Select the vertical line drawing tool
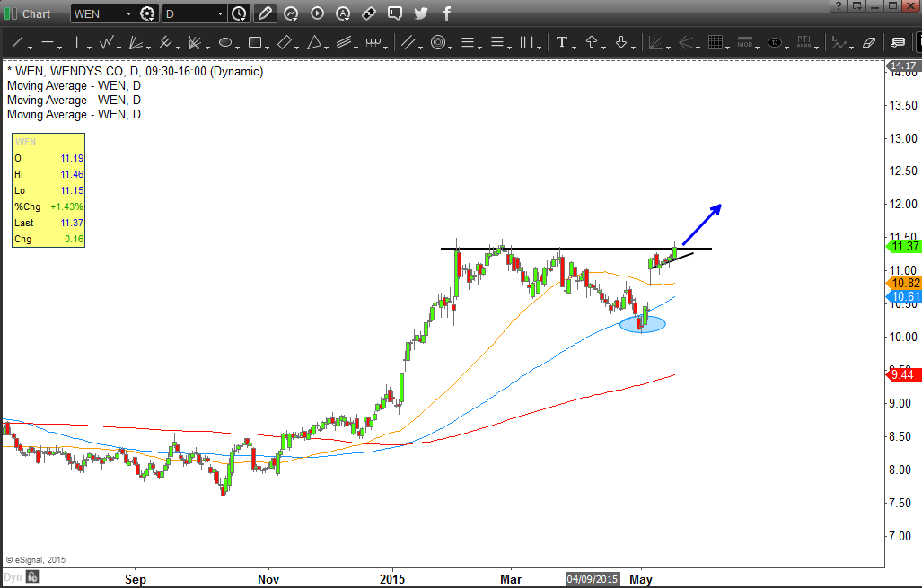This screenshot has height=588, width=922. tap(76, 42)
